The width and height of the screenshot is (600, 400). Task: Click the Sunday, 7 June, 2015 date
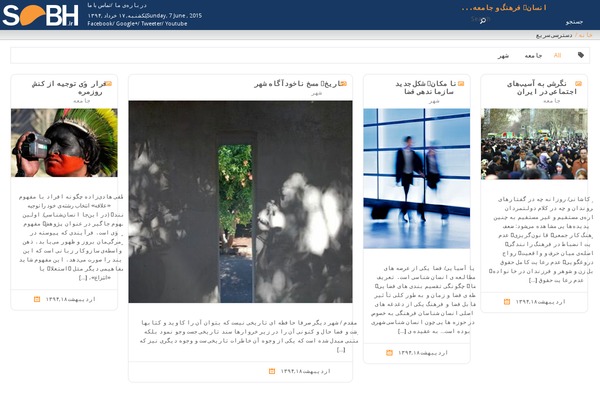tap(174, 16)
